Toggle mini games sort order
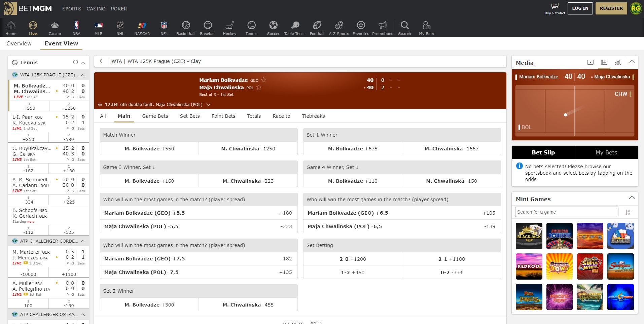 point(628,212)
